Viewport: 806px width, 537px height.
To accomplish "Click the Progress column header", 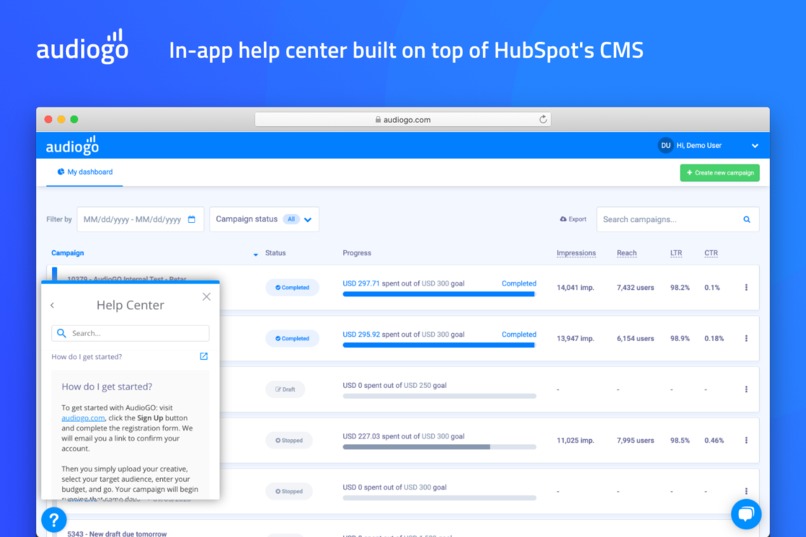I will point(357,253).
